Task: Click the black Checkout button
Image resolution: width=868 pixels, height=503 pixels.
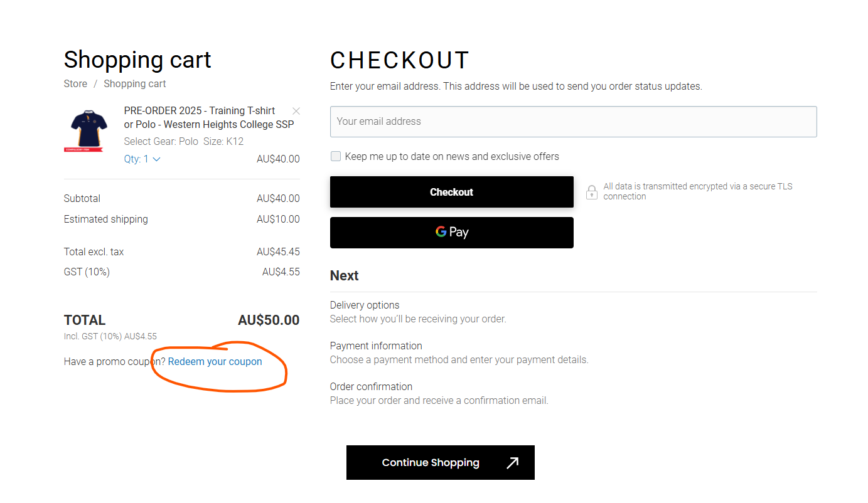Action: coord(451,192)
